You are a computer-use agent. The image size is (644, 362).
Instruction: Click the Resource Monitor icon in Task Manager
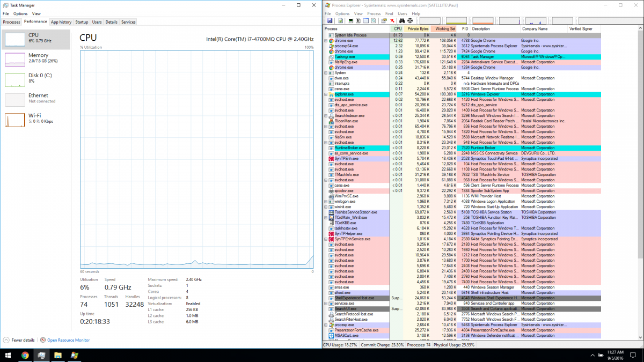click(x=43, y=340)
